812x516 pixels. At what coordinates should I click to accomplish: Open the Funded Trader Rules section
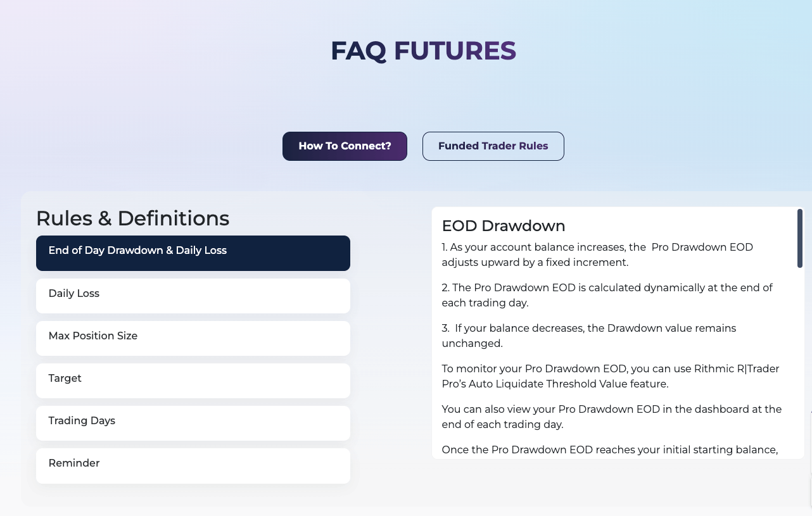point(493,146)
